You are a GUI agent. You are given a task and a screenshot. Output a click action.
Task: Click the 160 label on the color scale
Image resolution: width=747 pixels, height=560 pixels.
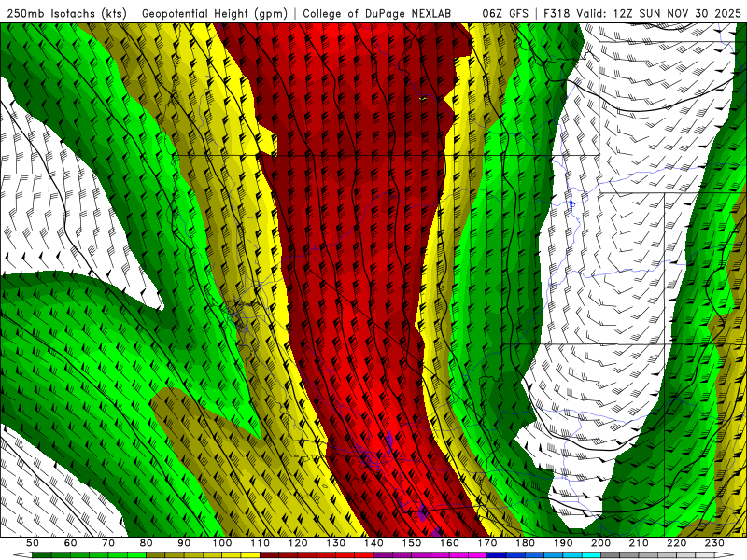coord(449,543)
